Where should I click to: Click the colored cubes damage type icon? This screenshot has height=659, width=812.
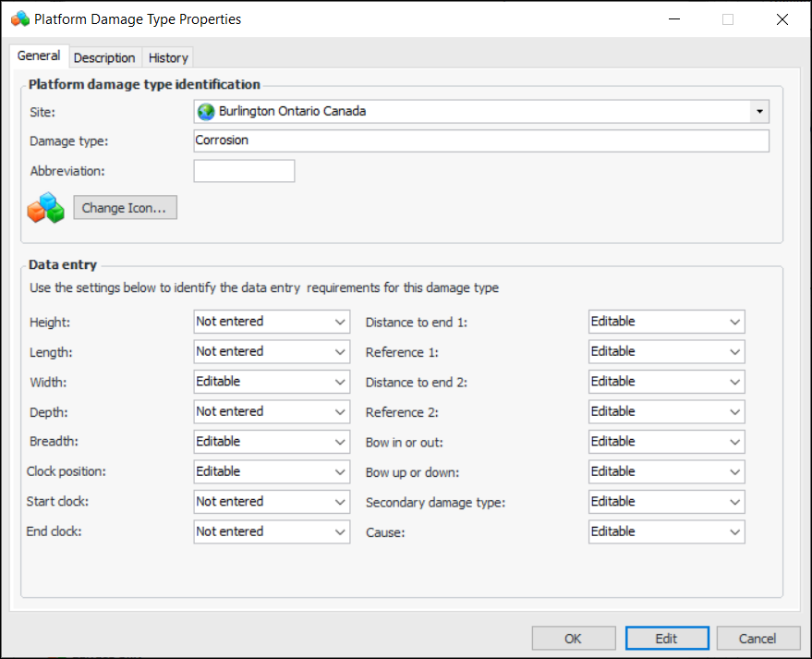[x=45, y=208]
